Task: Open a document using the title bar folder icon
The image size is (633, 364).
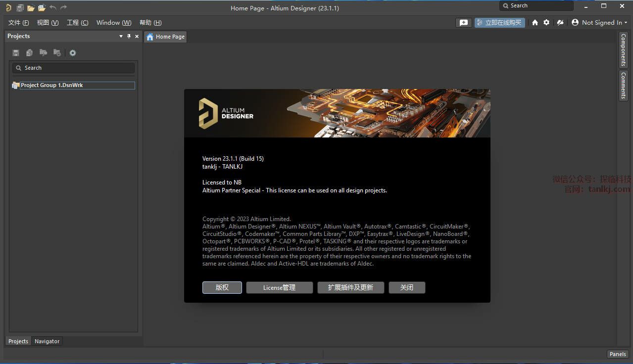Action: 31,7
